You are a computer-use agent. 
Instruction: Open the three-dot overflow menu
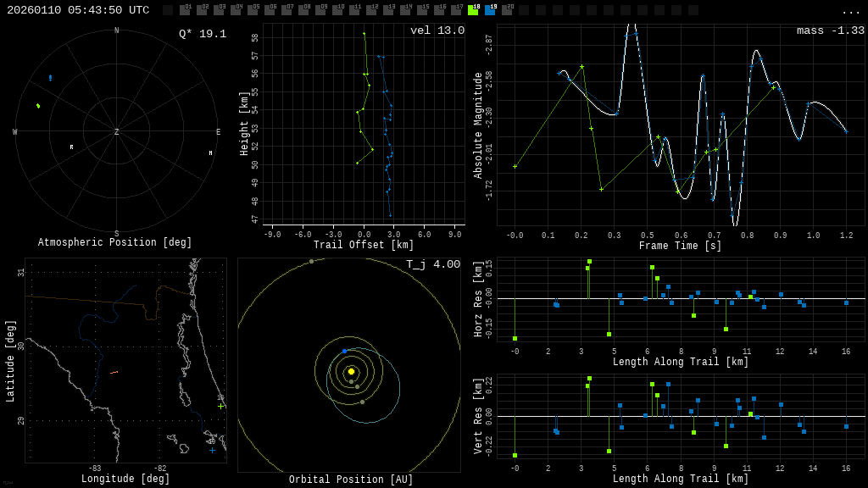[x=850, y=11]
